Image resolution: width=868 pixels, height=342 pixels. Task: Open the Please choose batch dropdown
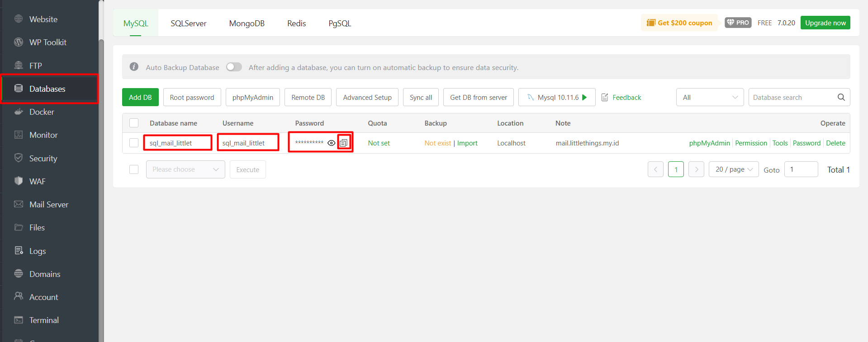tap(185, 169)
